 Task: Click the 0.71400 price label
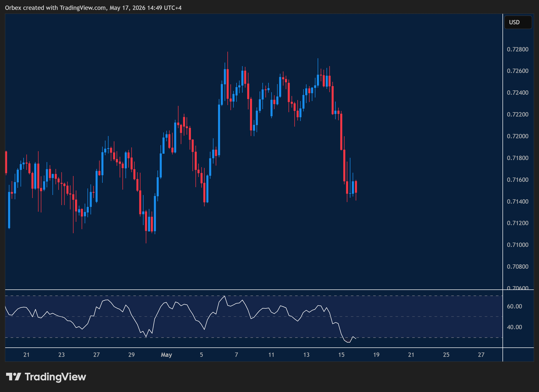point(518,202)
